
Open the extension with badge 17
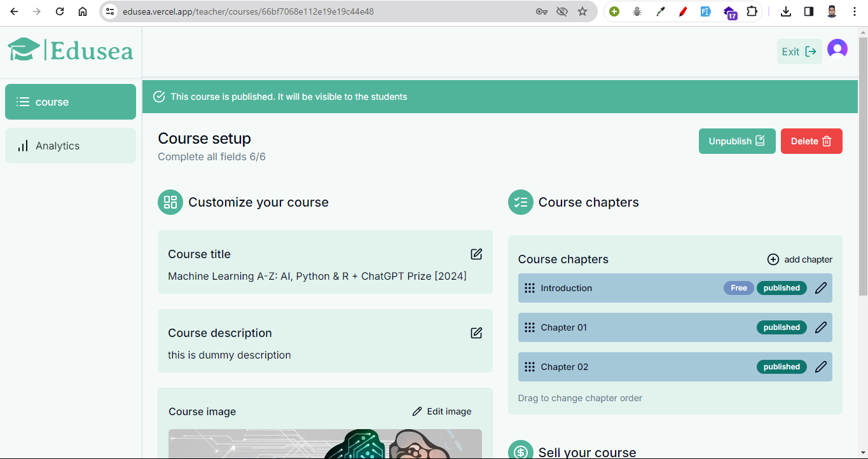(x=729, y=12)
